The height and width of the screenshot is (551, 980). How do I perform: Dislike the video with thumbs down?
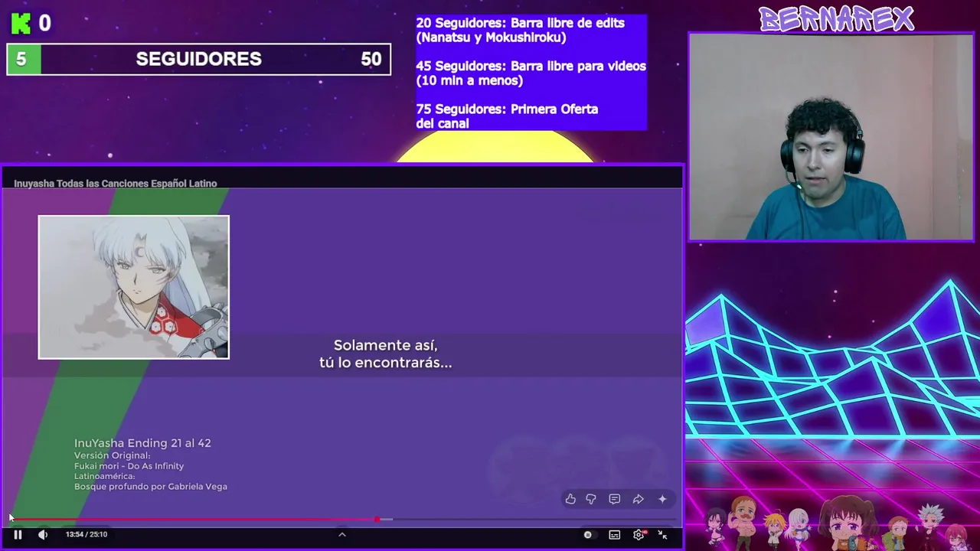tap(591, 499)
